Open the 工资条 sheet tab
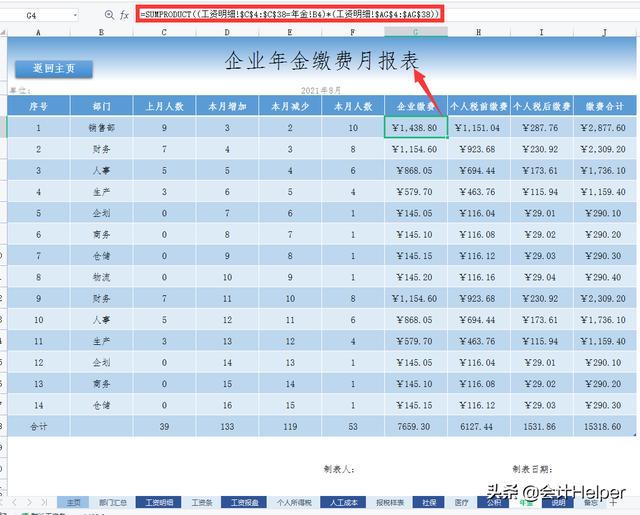Viewport: 640px width, 515px height. tap(201, 502)
